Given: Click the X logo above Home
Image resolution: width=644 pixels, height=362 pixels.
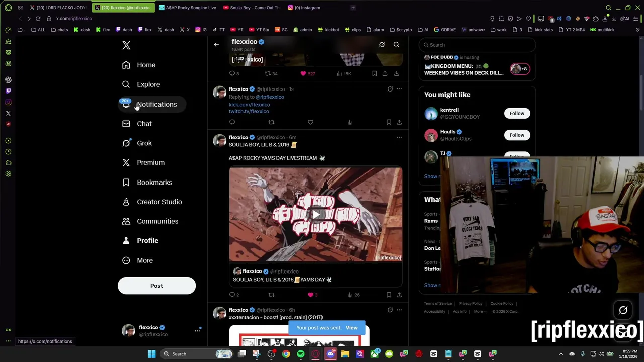Looking at the screenshot, I should click(x=126, y=45).
